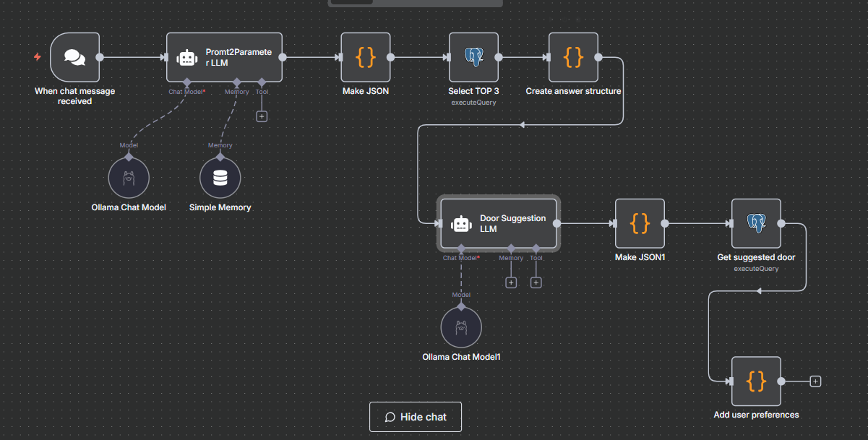The width and height of the screenshot is (868, 440).
Task: Add a tool to Promt2Parameter LLM
Action: click(262, 116)
